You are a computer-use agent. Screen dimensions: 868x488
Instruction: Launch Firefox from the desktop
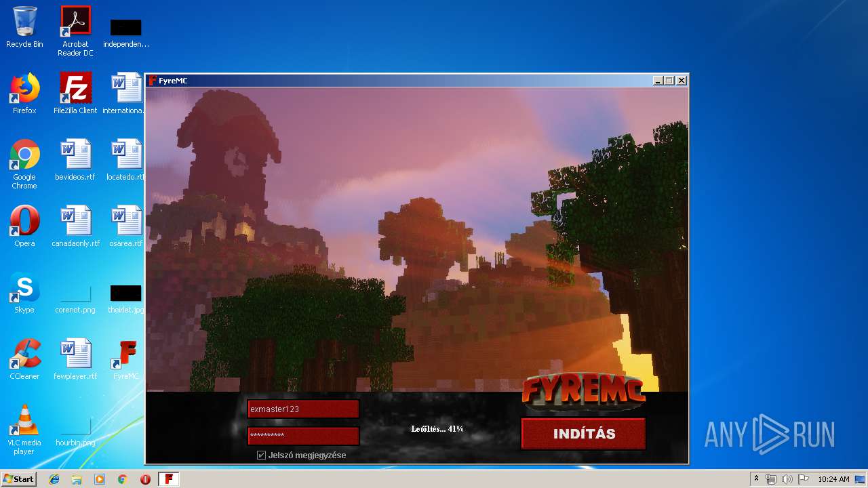(x=24, y=94)
